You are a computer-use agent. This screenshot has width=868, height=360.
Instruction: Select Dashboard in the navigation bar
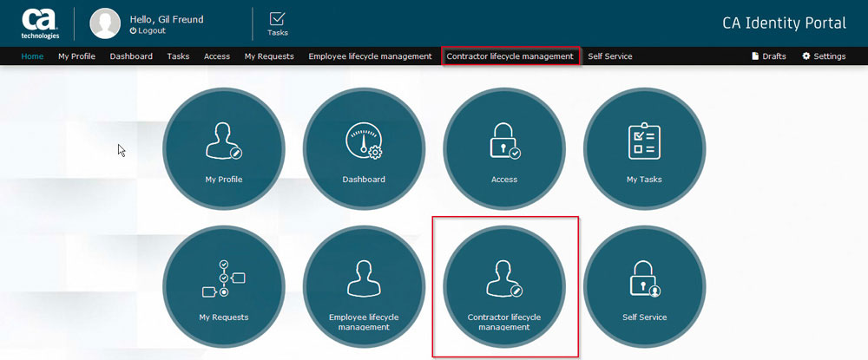pos(131,56)
